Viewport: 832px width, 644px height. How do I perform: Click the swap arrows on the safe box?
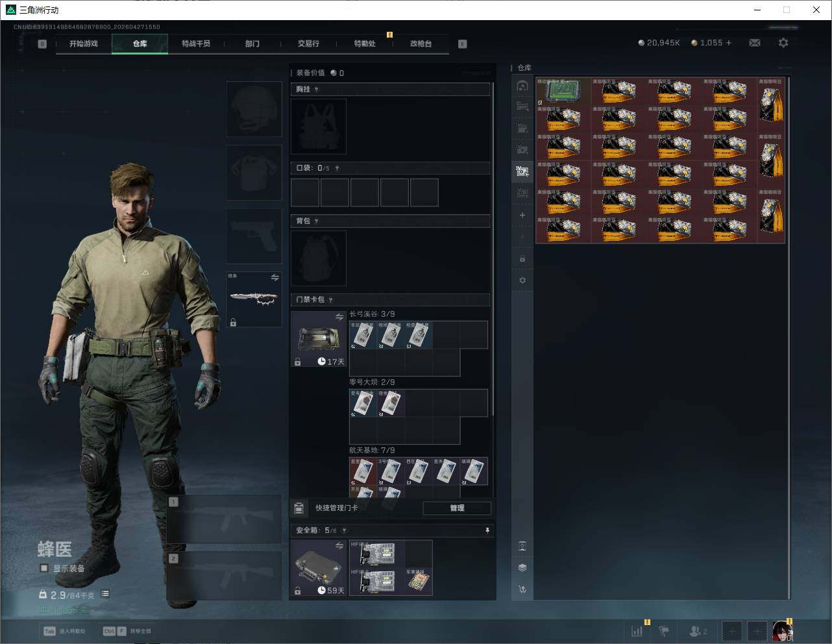[339, 546]
